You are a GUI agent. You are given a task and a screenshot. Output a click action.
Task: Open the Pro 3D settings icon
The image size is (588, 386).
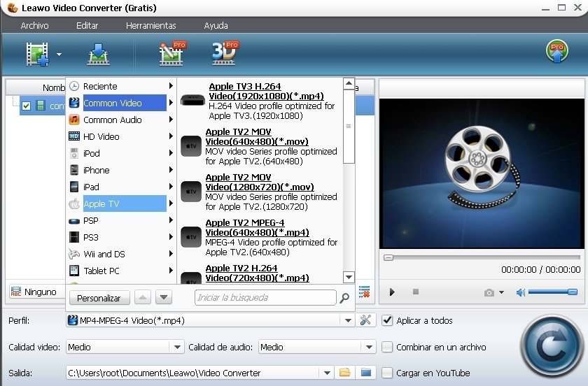[x=225, y=53]
